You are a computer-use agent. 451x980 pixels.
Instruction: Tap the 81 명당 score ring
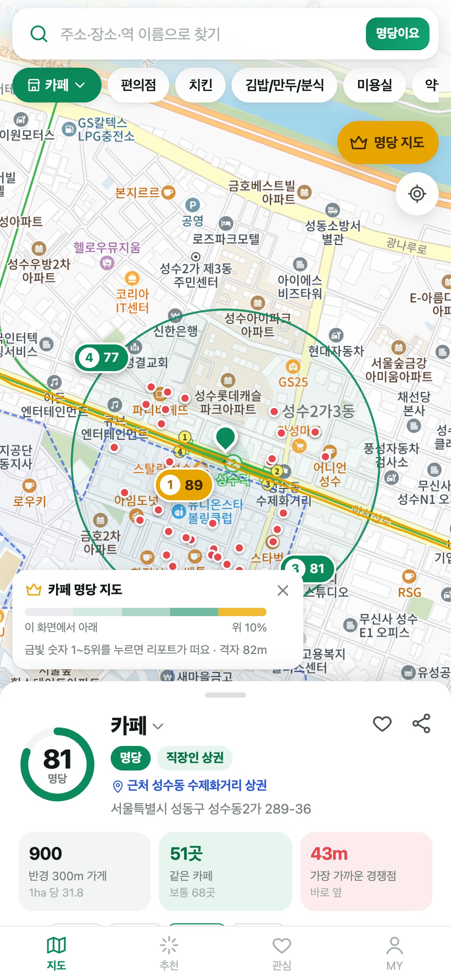point(57,764)
